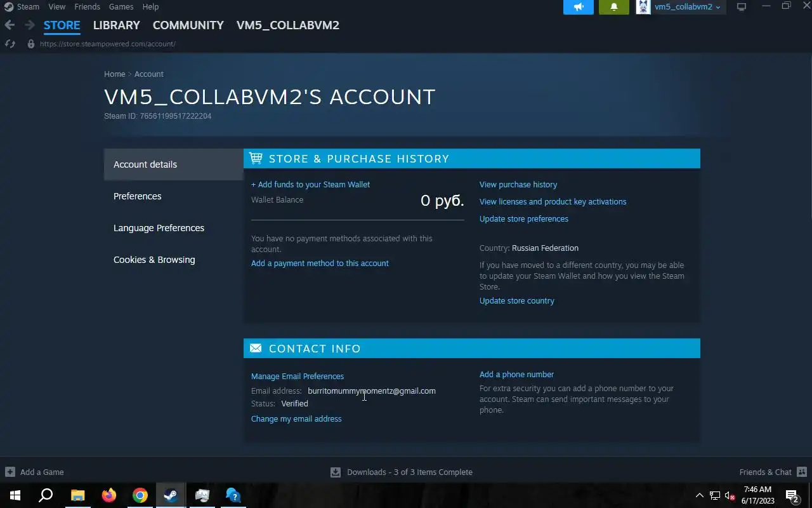This screenshot has width=812, height=508.
Task: Open View purchase history
Action: (518, 185)
